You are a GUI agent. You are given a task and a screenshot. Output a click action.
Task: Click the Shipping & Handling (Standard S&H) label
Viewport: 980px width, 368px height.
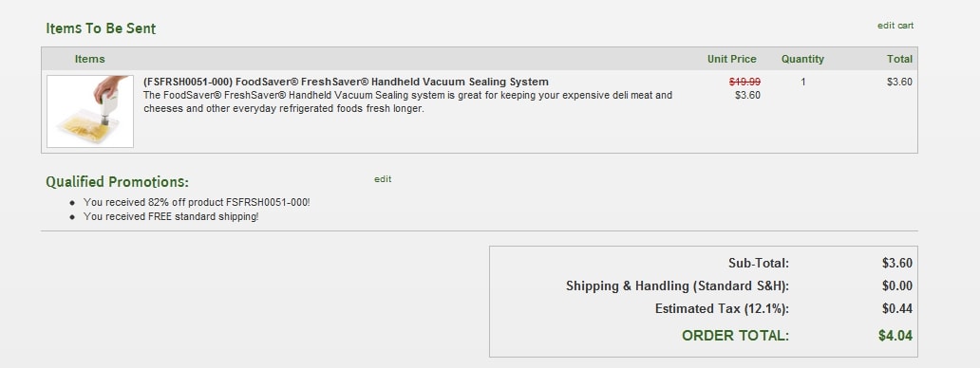pyautogui.click(x=677, y=286)
